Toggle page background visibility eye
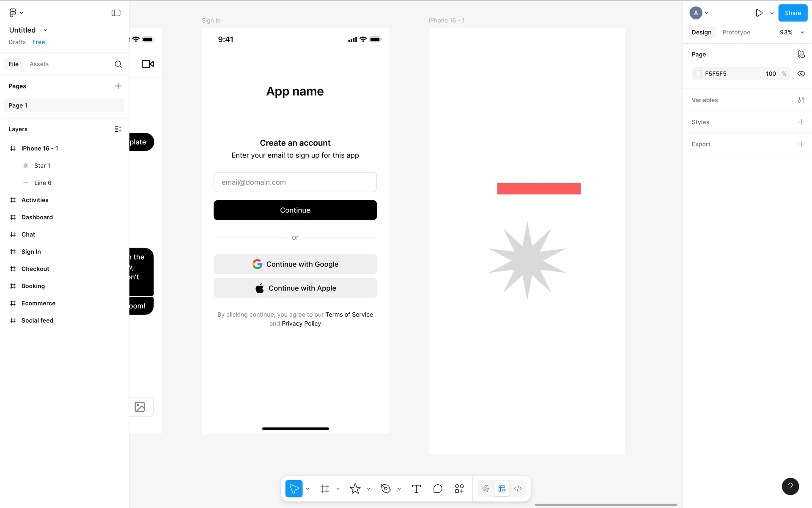The height and width of the screenshot is (508, 812). point(801,74)
